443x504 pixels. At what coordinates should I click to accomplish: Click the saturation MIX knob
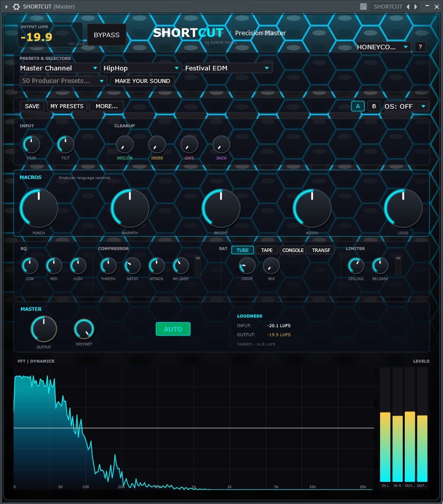tap(271, 266)
